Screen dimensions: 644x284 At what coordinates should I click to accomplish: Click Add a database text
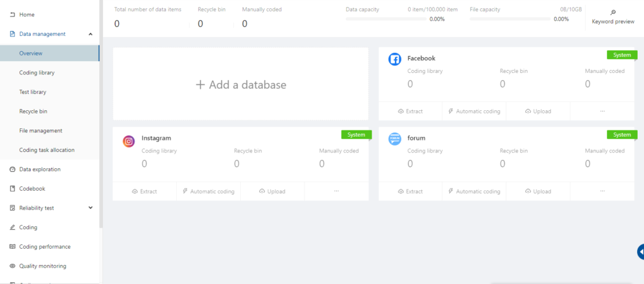click(x=248, y=85)
